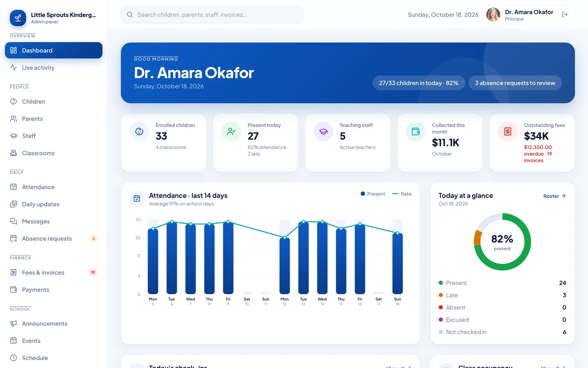Open the Events sidebar item
This screenshot has width=588, height=368.
click(x=54, y=341)
